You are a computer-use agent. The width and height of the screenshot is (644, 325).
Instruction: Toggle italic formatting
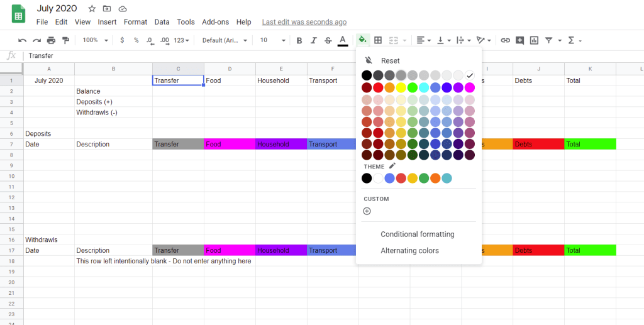pyautogui.click(x=314, y=40)
